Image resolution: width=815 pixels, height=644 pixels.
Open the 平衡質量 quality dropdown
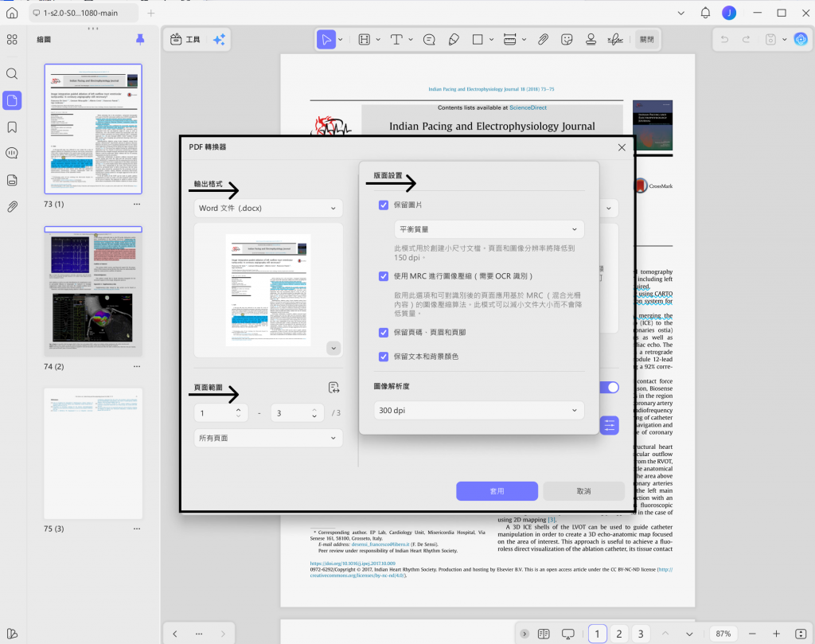489,229
